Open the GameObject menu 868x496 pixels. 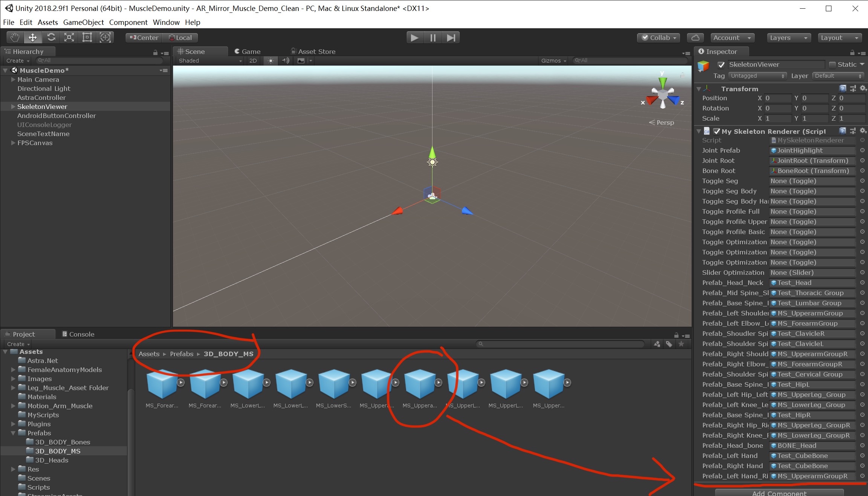[x=83, y=22]
